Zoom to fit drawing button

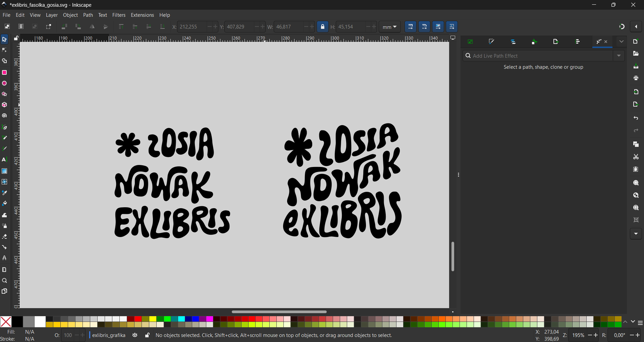point(636,195)
